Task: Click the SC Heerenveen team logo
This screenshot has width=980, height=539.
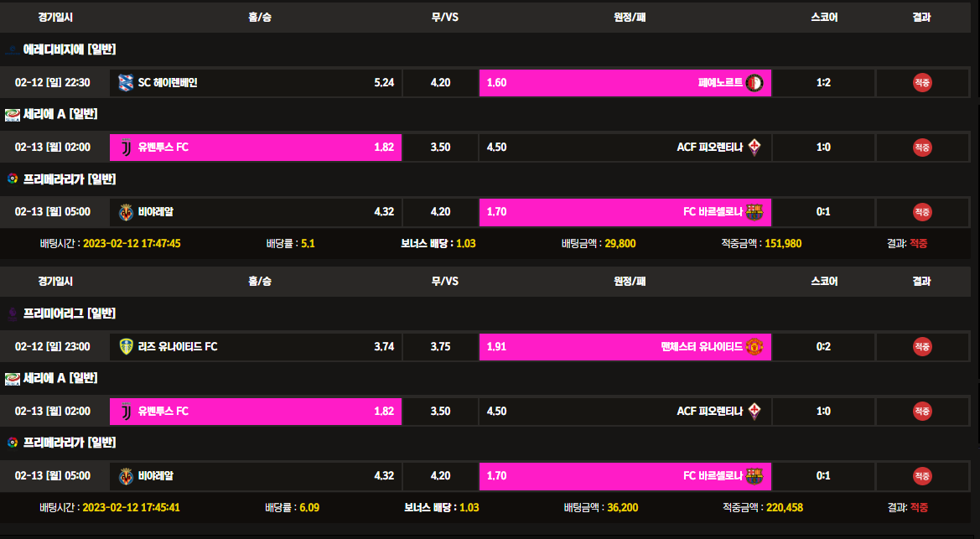Action: coord(127,83)
